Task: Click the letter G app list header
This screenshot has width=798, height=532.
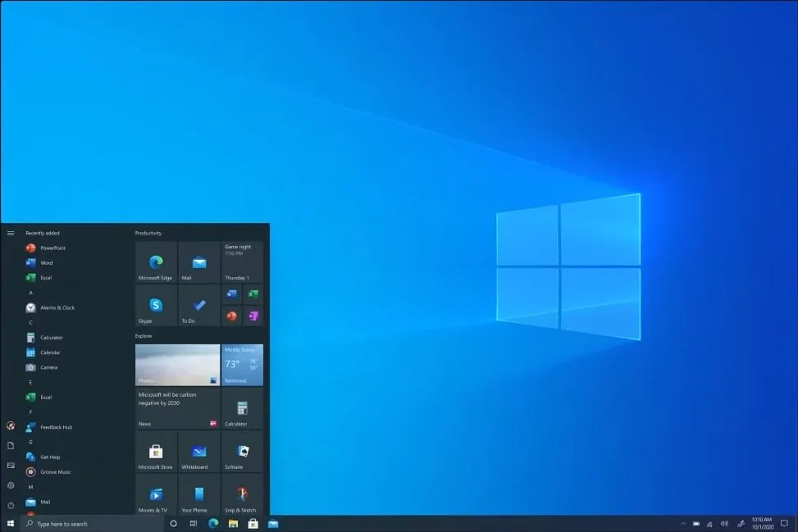Action: pos(30,442)
